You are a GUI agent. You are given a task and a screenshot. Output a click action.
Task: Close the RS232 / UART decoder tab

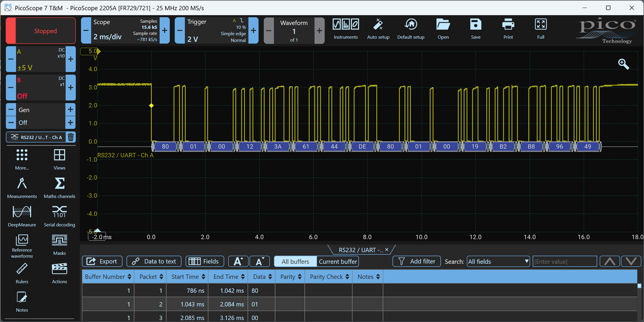point(387,250)
